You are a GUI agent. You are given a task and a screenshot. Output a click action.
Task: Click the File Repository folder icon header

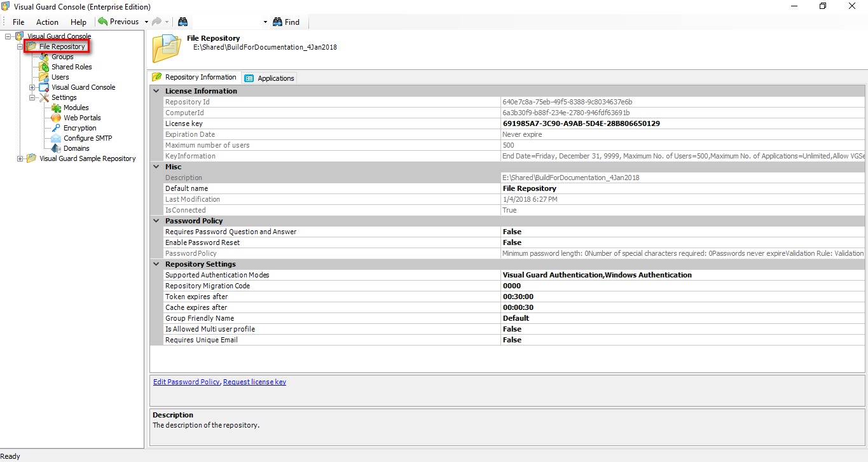coord(166,47)
